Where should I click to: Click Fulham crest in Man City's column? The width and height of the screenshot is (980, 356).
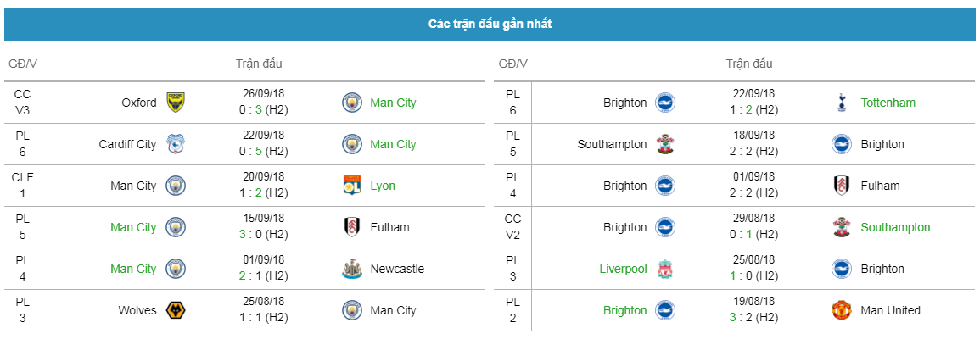coord(352,227)
